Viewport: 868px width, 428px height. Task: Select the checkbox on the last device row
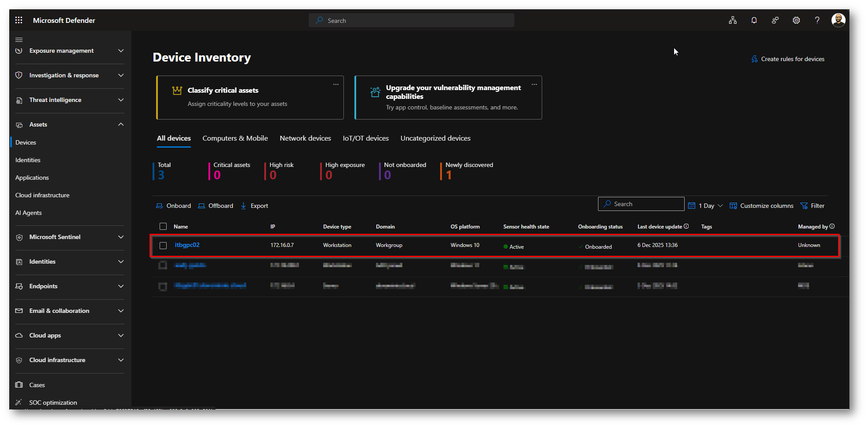(x=163, y=287)
